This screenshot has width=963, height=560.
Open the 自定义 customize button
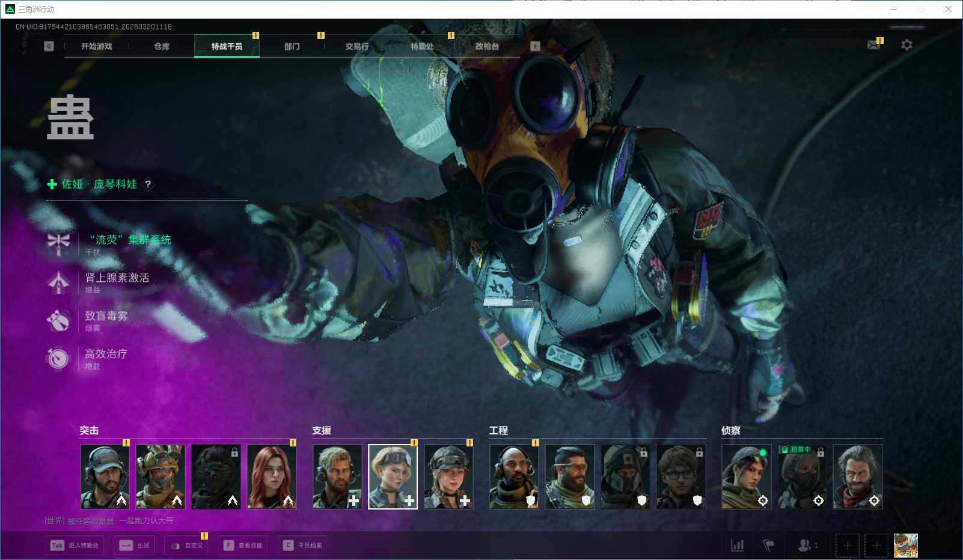click(x=187, y=546)
